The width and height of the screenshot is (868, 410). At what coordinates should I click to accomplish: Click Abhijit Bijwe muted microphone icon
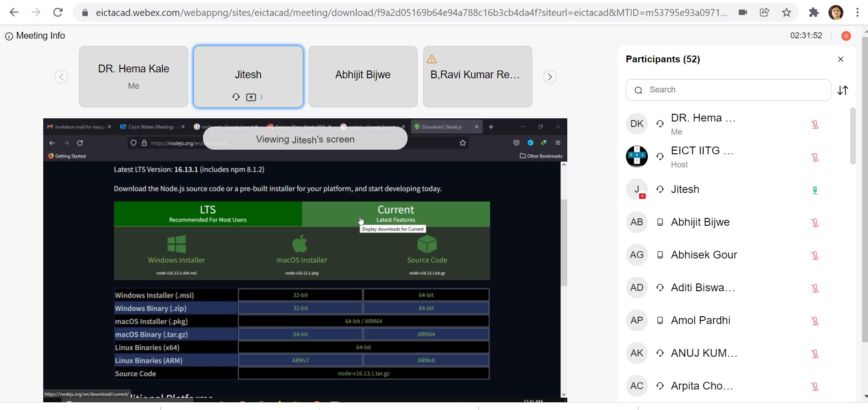815,223
